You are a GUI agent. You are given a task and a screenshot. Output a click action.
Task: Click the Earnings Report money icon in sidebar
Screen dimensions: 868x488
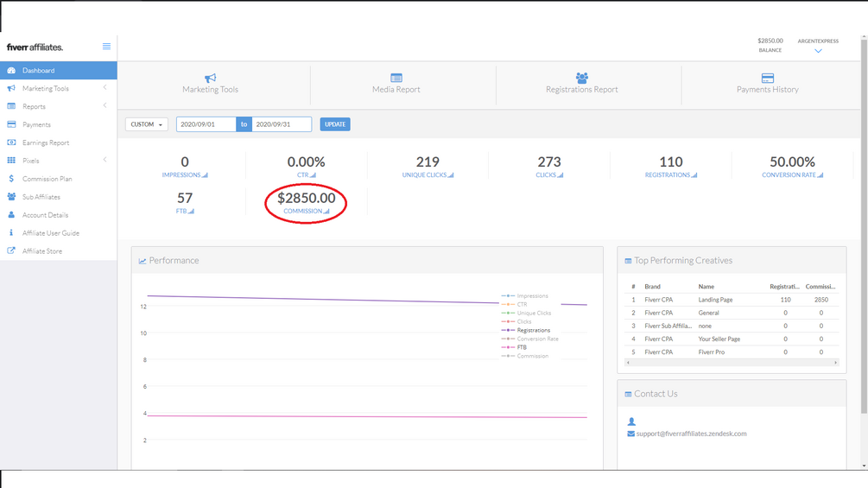11,143
